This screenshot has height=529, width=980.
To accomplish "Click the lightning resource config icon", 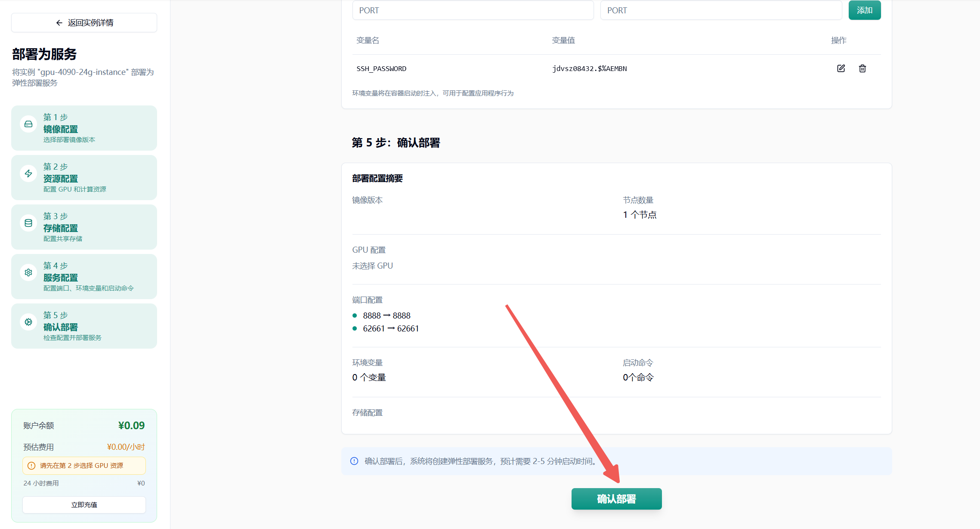I will pyautogui.click(x=28, y=173).
